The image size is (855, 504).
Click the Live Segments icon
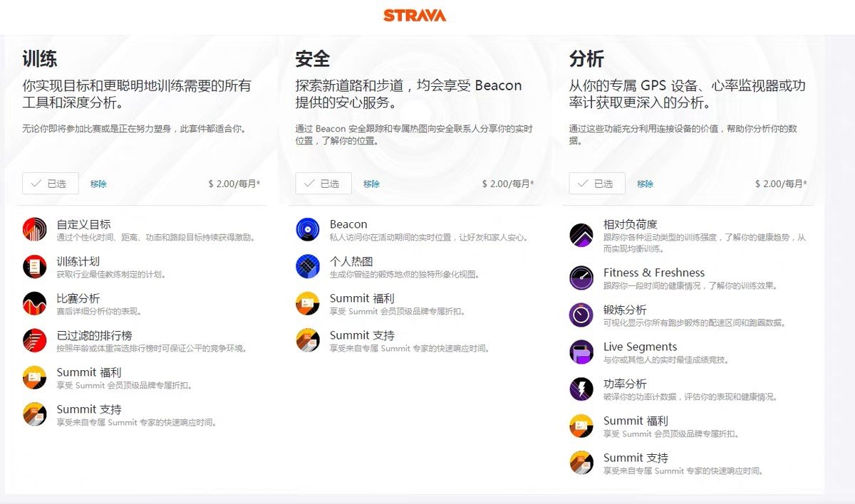581,352
